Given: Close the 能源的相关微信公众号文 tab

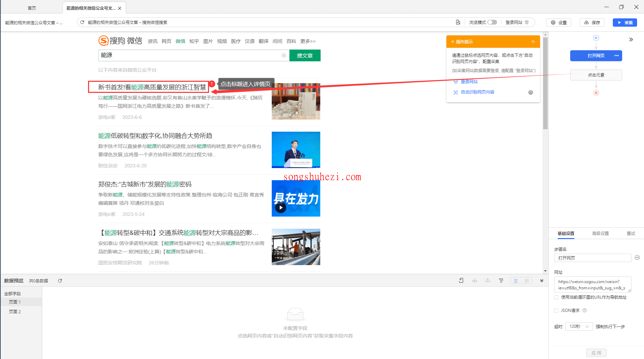Looking at the screenshot, I should point(120,8).
